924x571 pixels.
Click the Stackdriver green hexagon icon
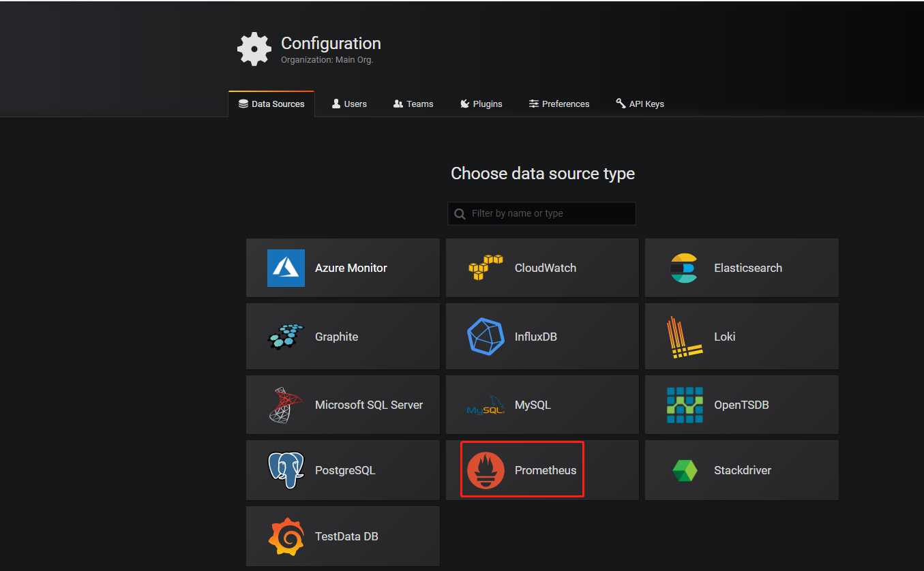click(x=685, y=471)
